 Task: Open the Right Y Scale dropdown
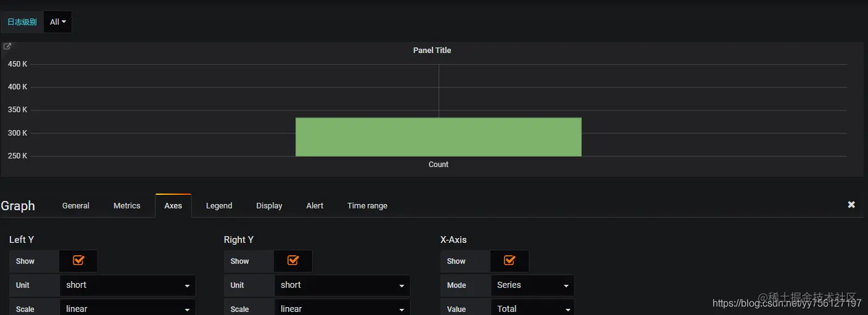pyautogui.click(x=342, y=308)
